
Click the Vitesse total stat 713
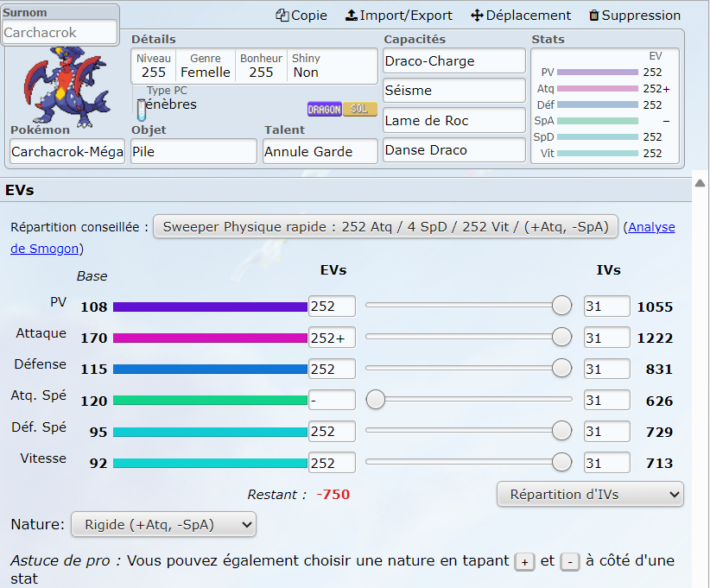point(659,463)
